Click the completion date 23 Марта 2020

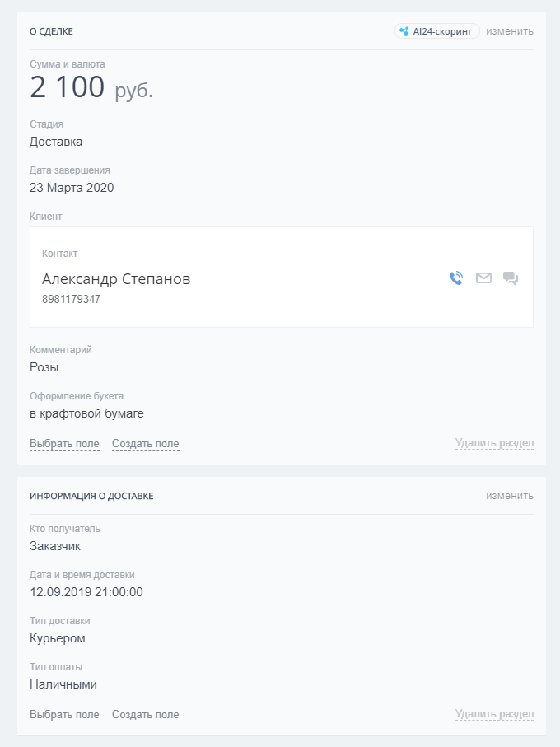click(x=72, y=188)
